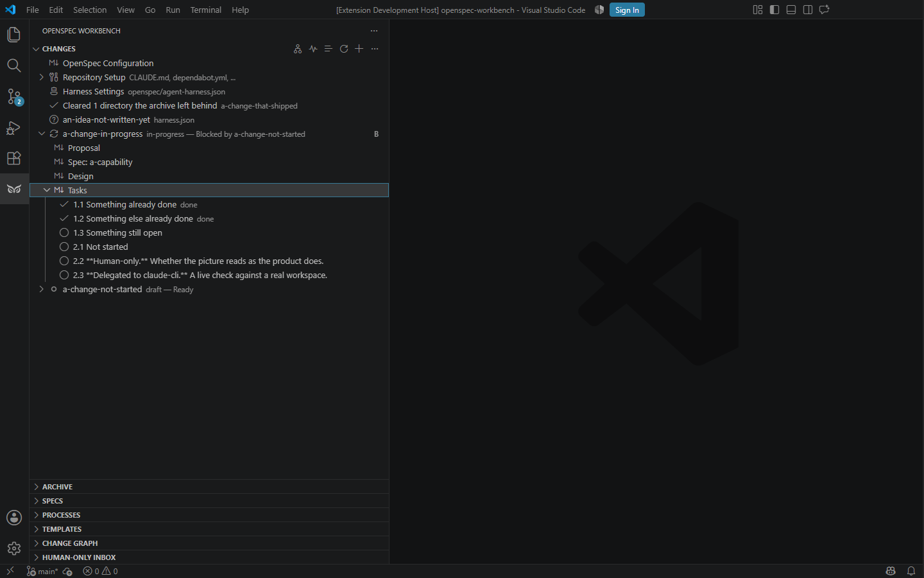Open errors and warnings count in status bar
924x578 pixels.
[101, 571]
